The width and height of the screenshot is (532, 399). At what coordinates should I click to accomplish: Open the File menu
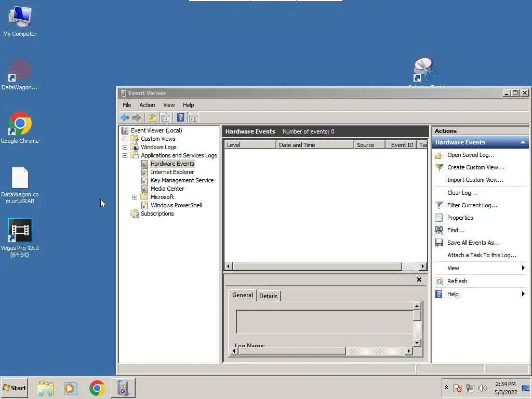[127, 105]
